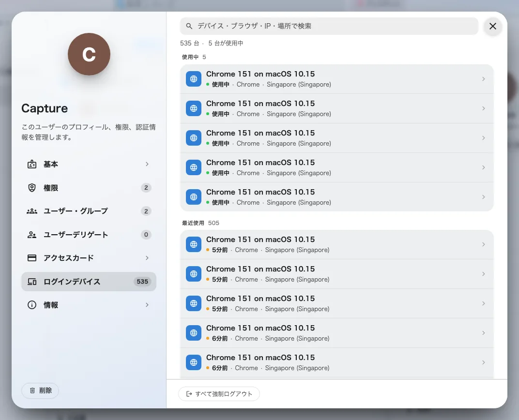Go to アクセスカード section
Image resolution: width=519 pixels, height=420 pixels.
pos(89,258)
